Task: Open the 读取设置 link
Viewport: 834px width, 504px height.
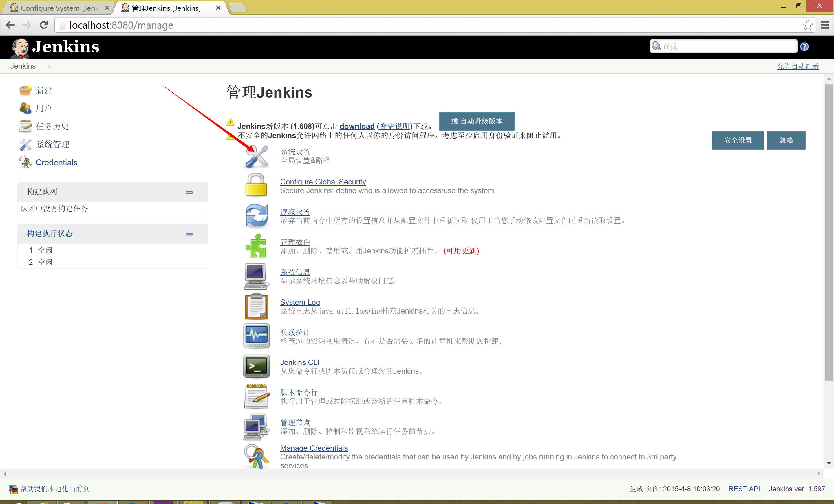Action: click(295, 212)
